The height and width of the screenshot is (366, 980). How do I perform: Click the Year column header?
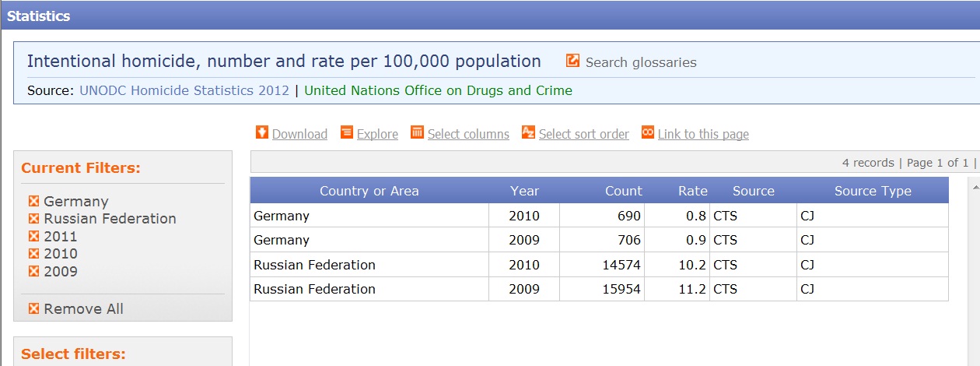coord(524,191)
